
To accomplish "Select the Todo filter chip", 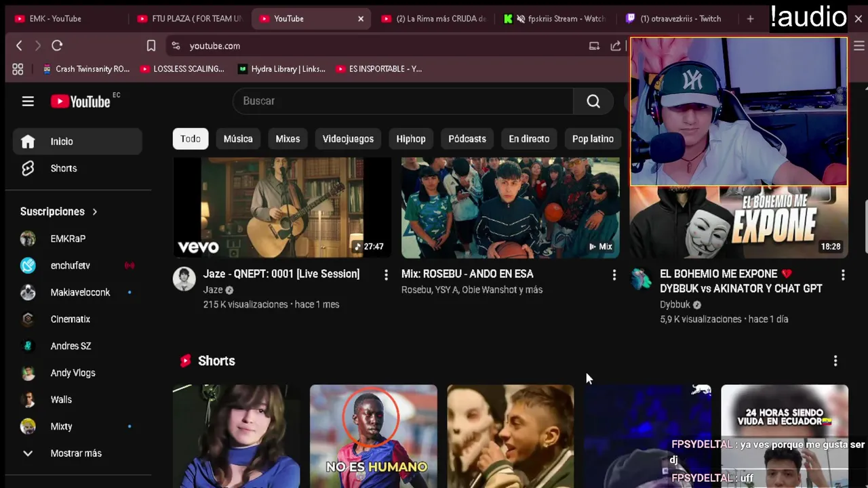I will click(191, 138).
